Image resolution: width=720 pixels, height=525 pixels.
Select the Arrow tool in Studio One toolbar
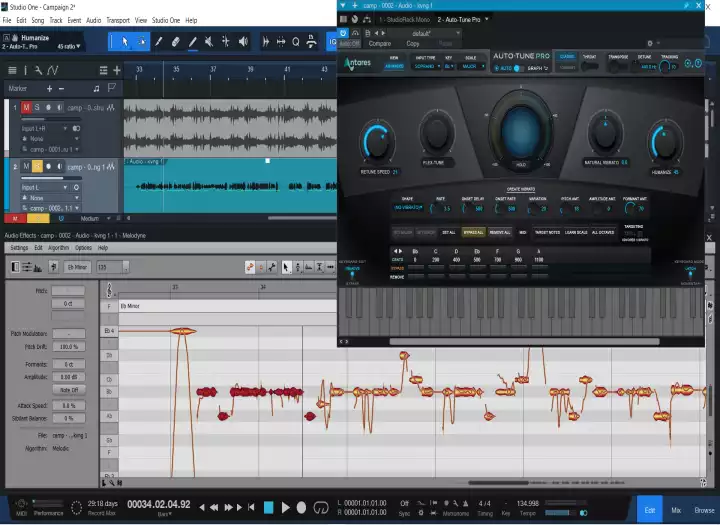click(x=124, y=42)
